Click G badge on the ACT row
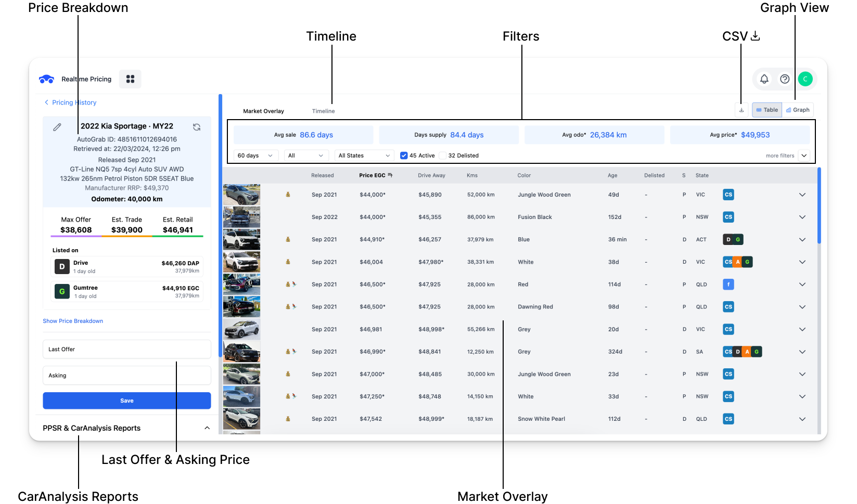The height and width of the screenshot is (504, 857). (738, 240)
